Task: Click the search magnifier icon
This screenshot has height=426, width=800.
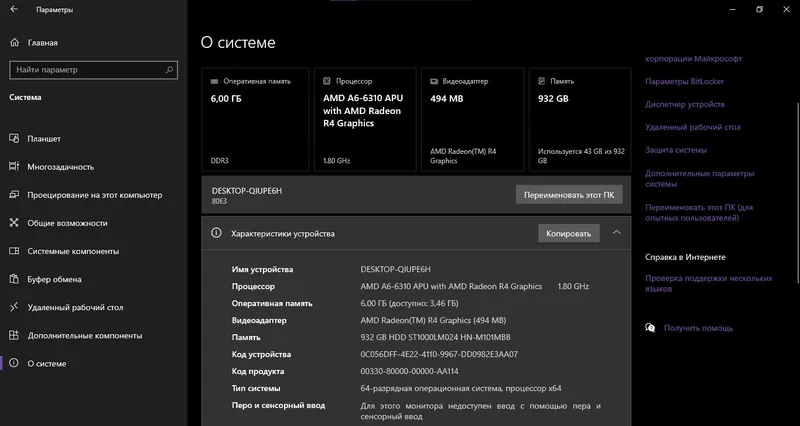Action: 169,70
